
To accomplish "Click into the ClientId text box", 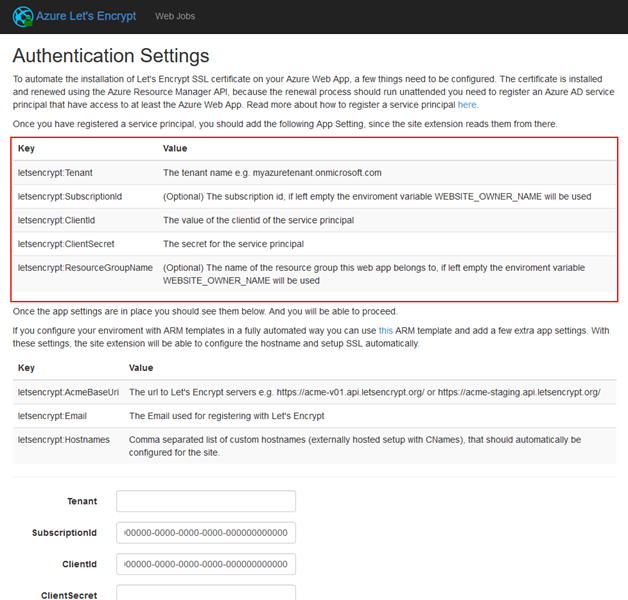I will [x=206, y=564].
